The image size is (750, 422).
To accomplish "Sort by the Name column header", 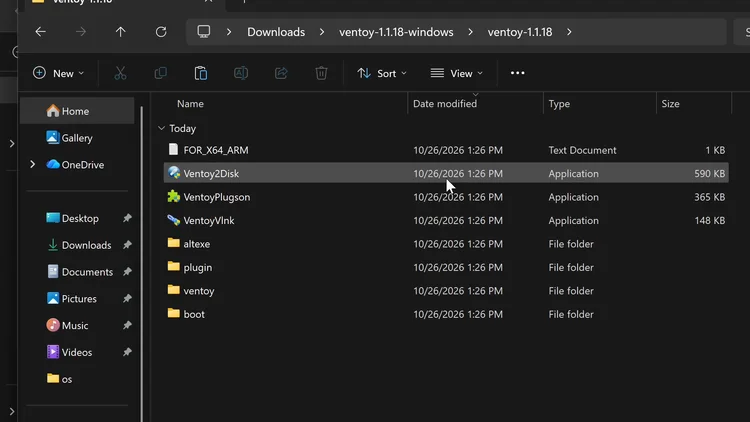I will click(x=190, y=103).
